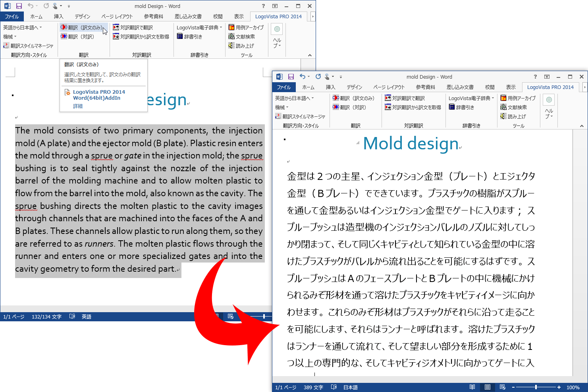Viewport: 588px width, 392px height.
Task: Click 辞書引き dictionary lookup in the right window
Action: pyautogui.click(x=462, y=107)
